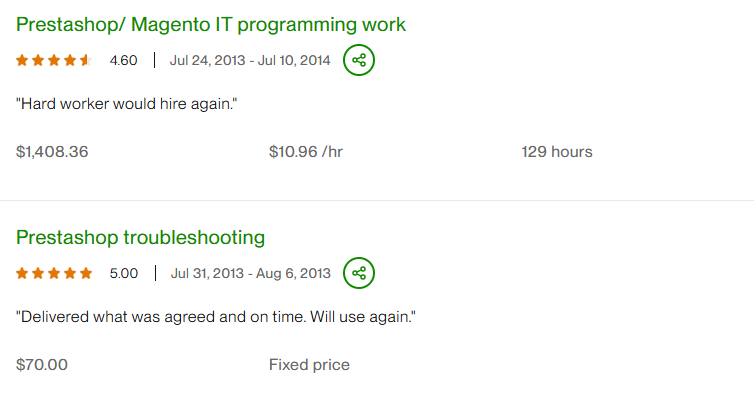
Task: Click the 129 hours label
Action: [x=556, y=152]
